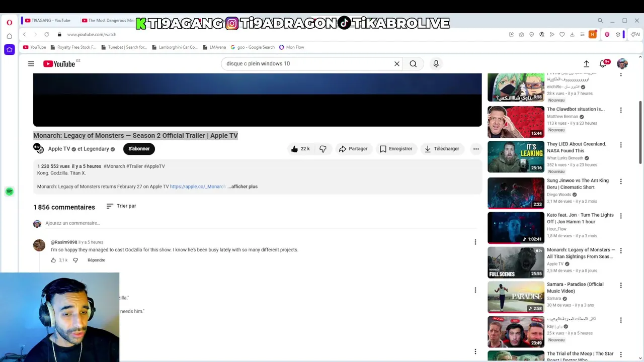Open the YouTube account avatar menu
The image size is (644, 362).
(622, 64)
